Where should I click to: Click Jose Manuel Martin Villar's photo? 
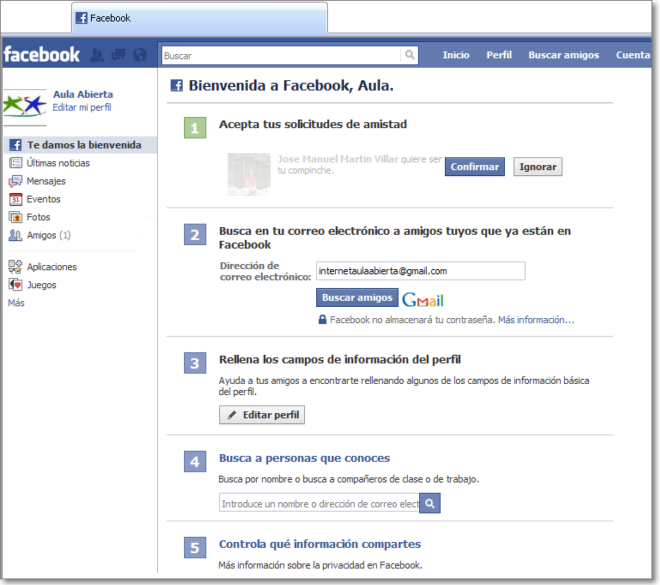pyautogui.click(x=249, y=174)
